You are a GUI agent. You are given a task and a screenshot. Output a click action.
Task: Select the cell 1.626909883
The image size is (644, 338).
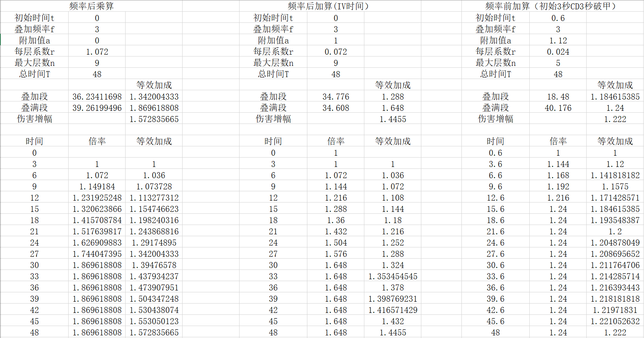tap(97, 243)
